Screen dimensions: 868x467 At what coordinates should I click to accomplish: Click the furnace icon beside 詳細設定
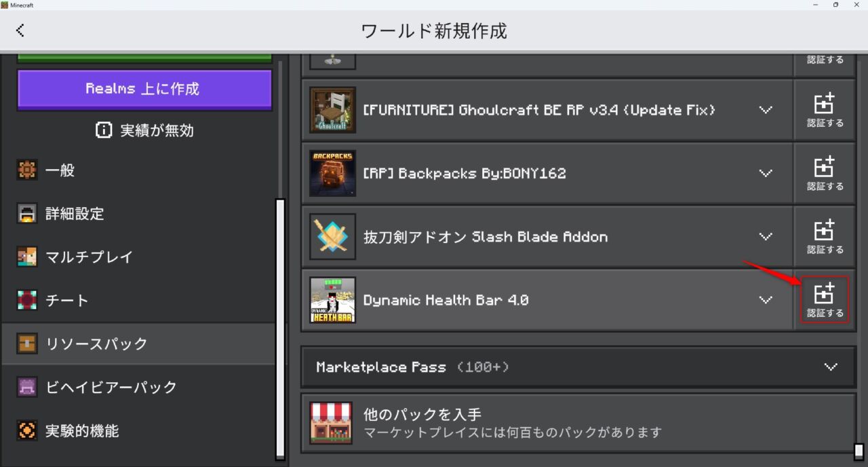(x=26, y=214)
